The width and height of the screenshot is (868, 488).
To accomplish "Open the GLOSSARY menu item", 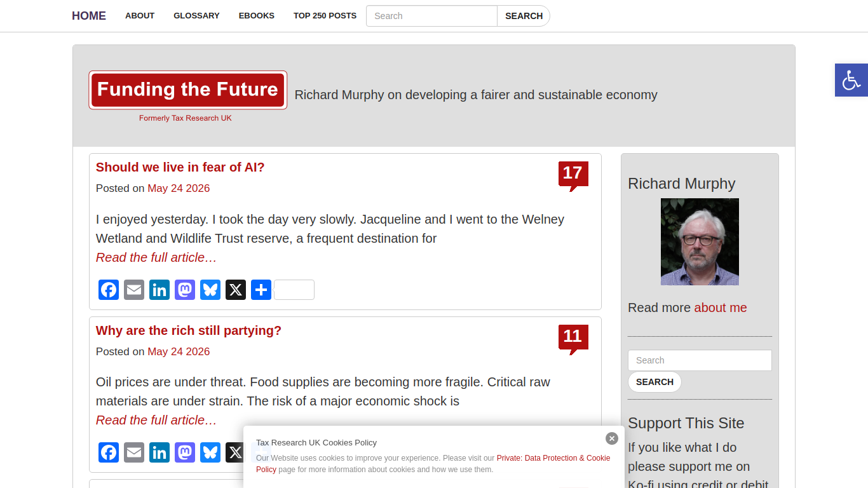I will [196, 16].
